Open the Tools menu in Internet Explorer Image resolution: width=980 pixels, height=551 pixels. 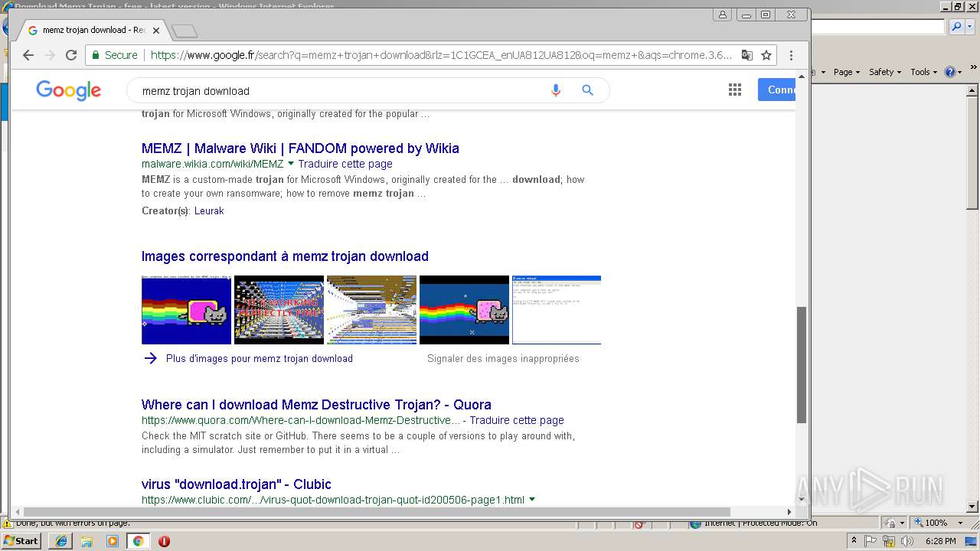click(x=924, y=72)
